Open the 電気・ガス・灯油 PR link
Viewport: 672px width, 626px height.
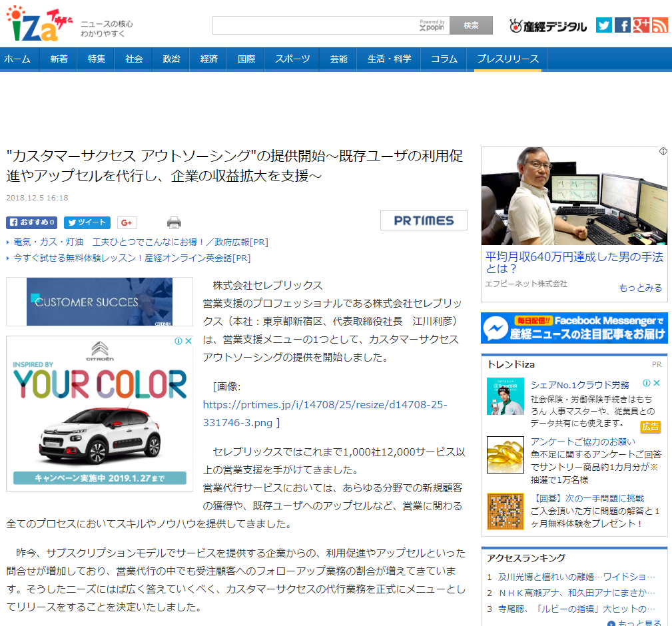click(x=141, y=242)
